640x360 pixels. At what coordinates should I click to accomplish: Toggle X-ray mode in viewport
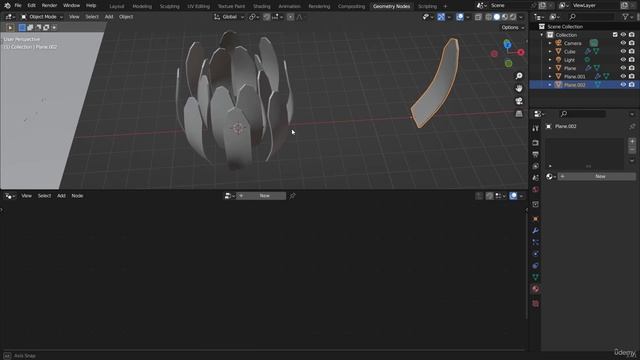point(478,17)
